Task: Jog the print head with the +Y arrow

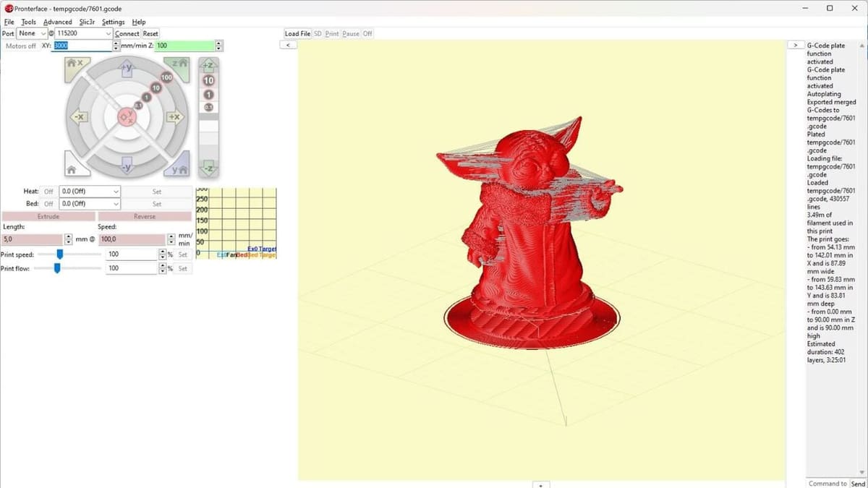Action: [127, 69]
